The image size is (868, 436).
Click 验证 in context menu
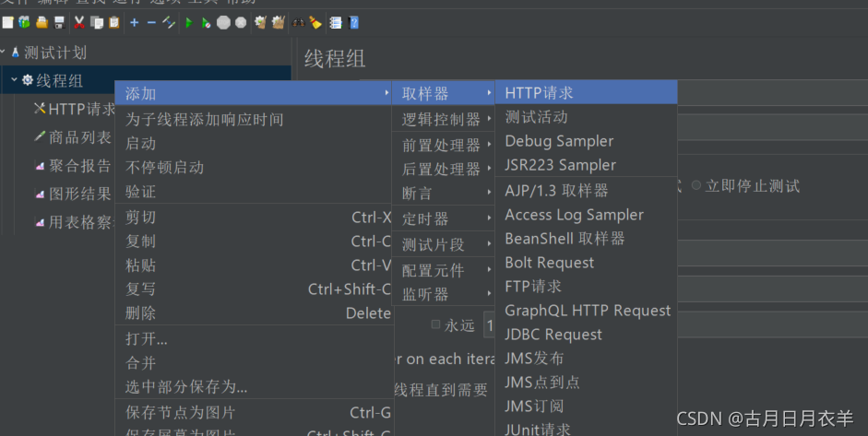click(254, 192)
